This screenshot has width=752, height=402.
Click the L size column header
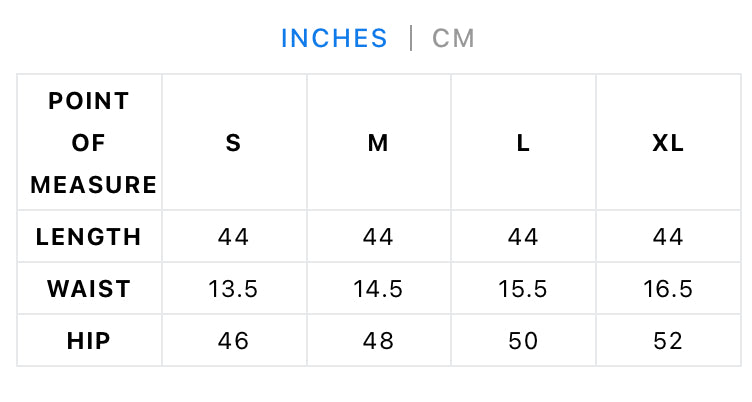523,143
